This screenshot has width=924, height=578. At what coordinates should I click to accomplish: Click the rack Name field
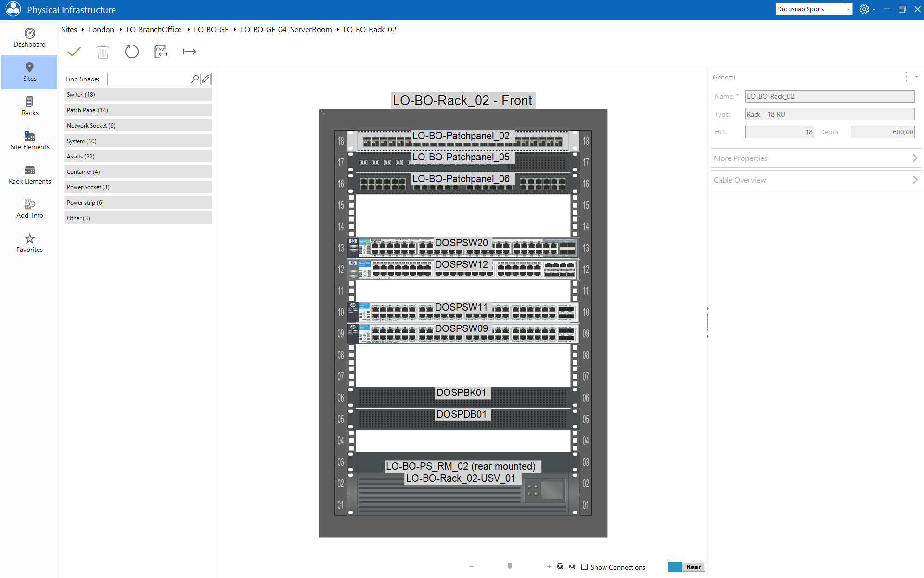pyautogui.click(x=830, y=96)
